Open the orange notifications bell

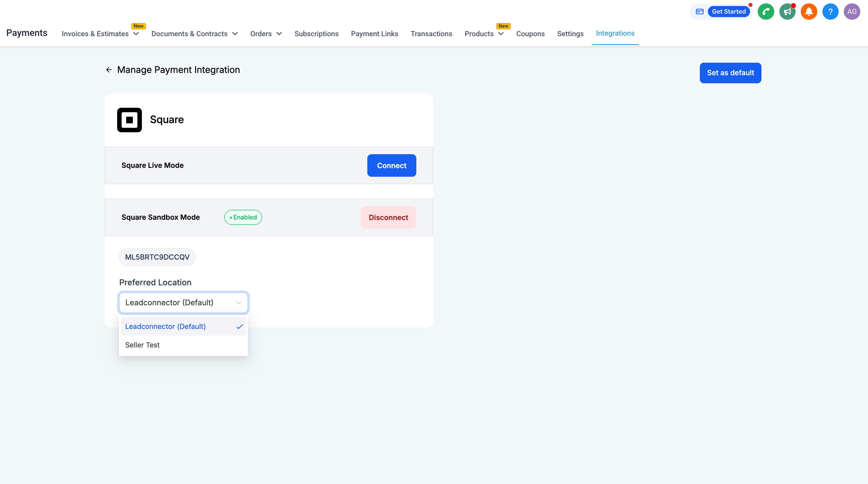809,12
